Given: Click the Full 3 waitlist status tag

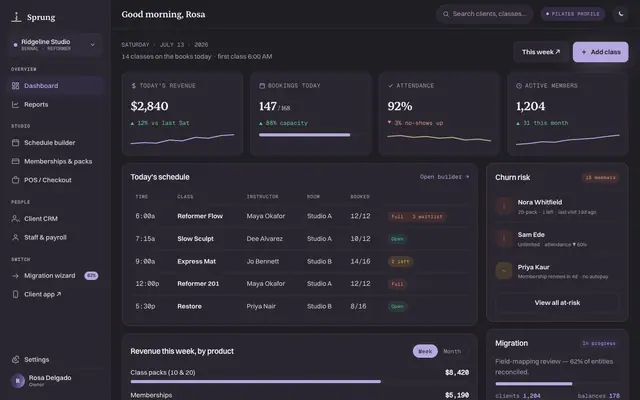Looking at the screenshot, I should click(x=417, y=216).
